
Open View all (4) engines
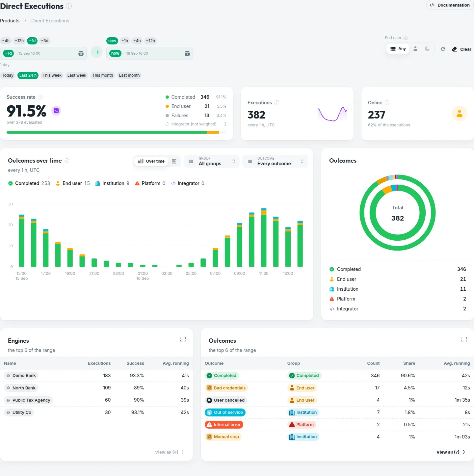[170, 452]
